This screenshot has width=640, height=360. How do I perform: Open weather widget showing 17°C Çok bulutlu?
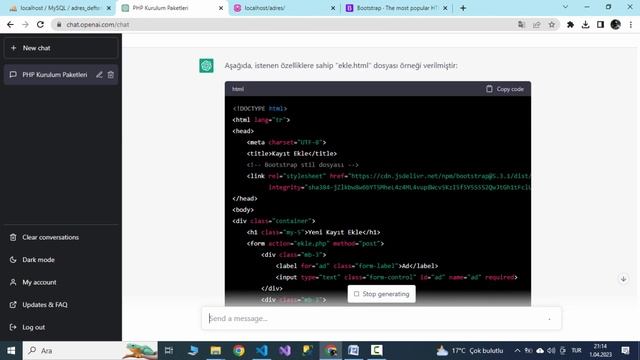pyautogui.click(x=470, y=351)
